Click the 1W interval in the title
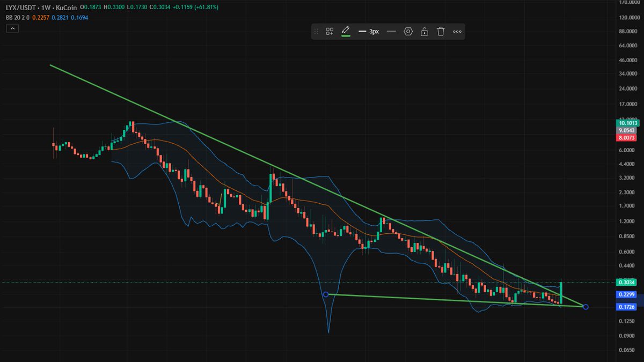644x362 pixels. 46,8
